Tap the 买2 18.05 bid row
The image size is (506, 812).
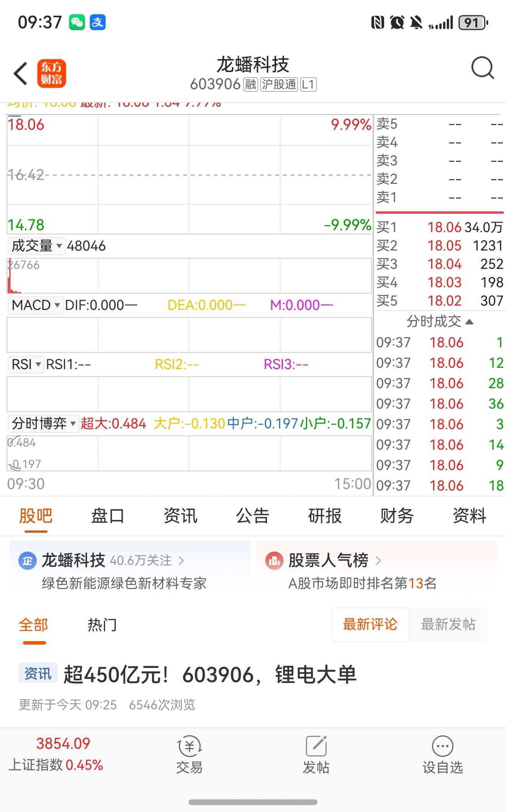point(440,246)
